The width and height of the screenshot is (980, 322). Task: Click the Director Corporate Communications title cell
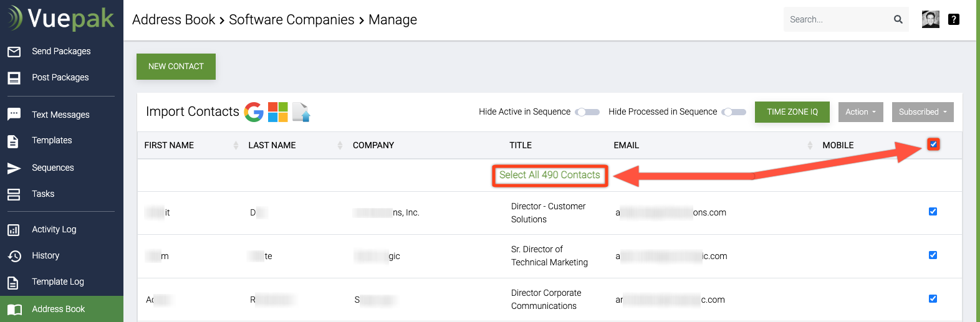(546, 300)
